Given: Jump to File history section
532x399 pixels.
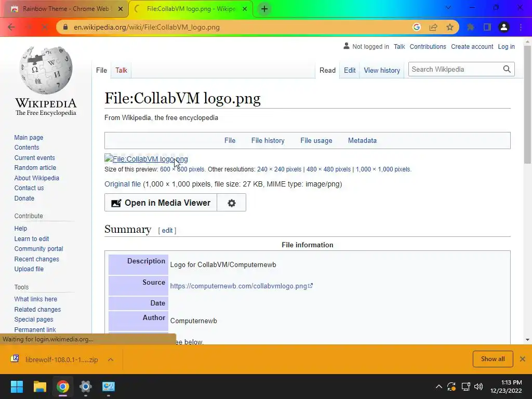Looking at the screenshot, I should pos(268,140).
